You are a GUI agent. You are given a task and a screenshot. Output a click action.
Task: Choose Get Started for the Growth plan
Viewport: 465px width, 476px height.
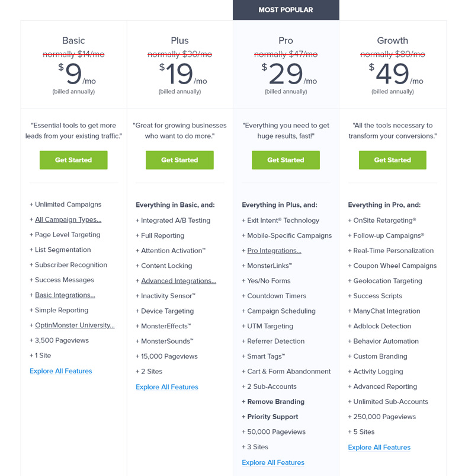[392, 160]
